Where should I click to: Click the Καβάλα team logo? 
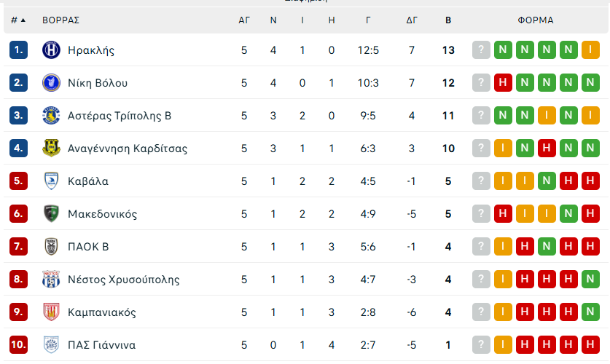tap(51, 181)
